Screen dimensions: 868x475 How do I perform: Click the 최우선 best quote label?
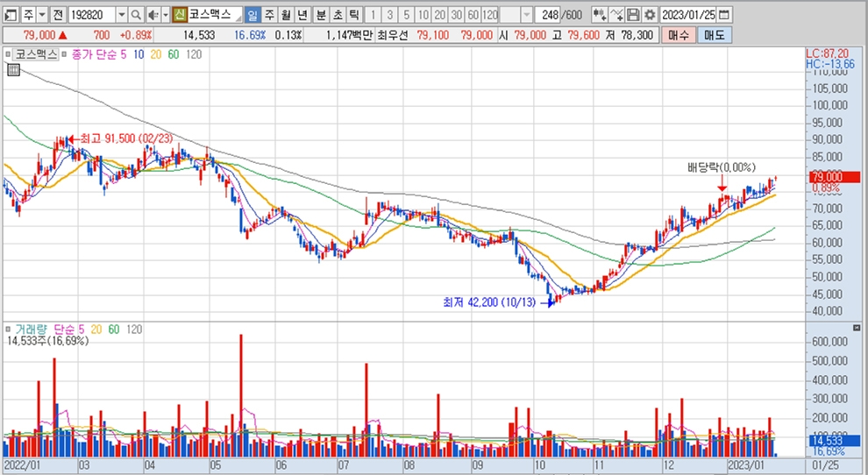393,35
